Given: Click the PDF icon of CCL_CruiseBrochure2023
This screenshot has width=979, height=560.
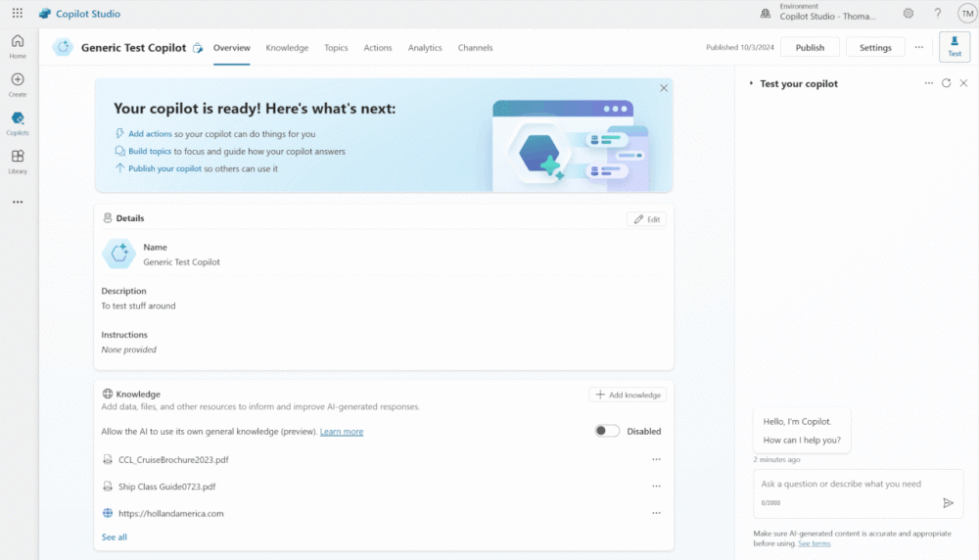Looking at the screenshot, I should tap(108, 459).
